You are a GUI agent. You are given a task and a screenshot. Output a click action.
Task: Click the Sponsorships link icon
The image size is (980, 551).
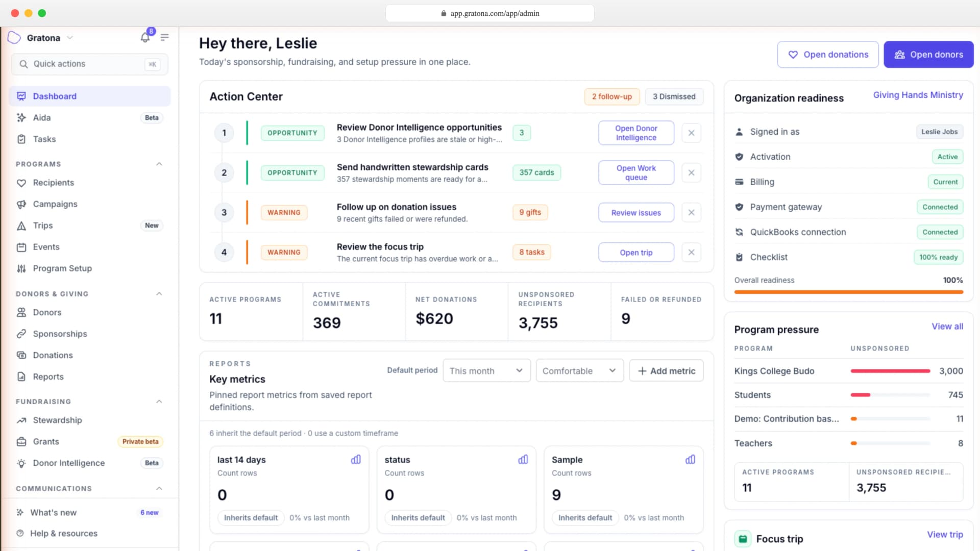21,334
